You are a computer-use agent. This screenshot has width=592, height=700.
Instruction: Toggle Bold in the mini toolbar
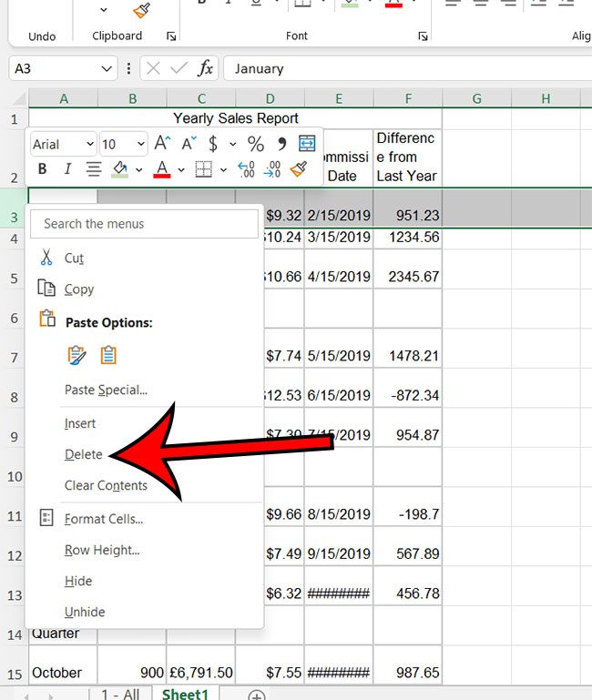[x=42, y=169]
